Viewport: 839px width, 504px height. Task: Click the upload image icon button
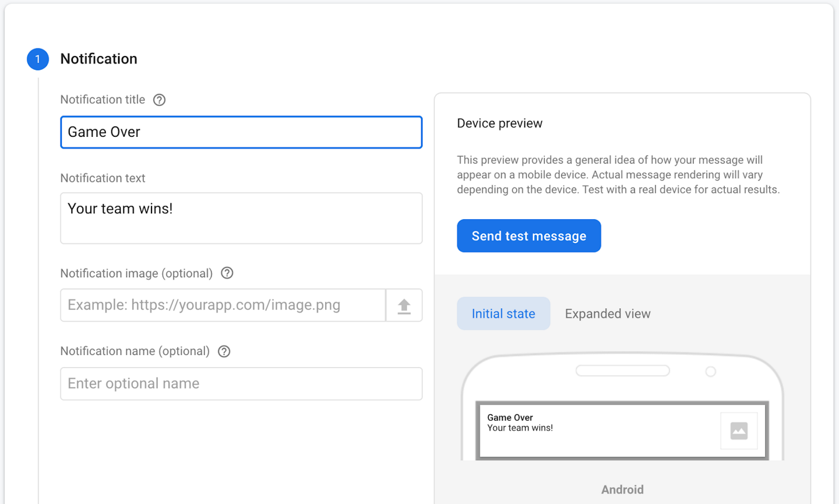click(404, 305)
